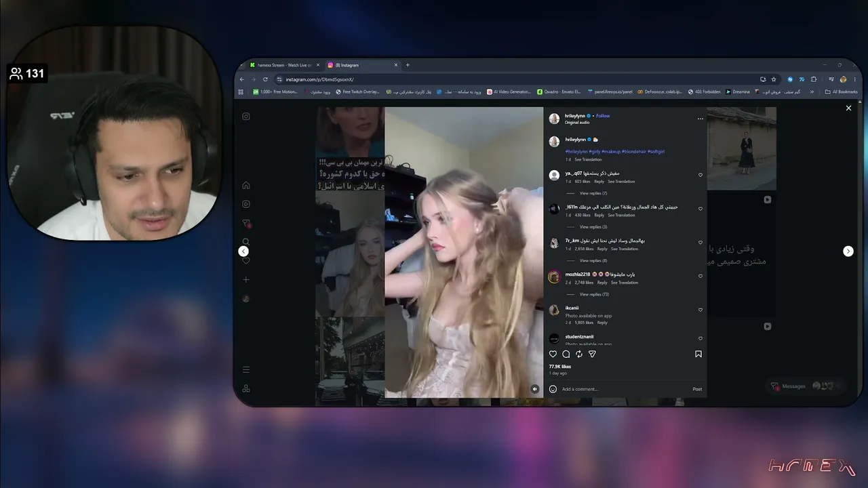Open the #makeup hashtag

click(x=610, y=152)
